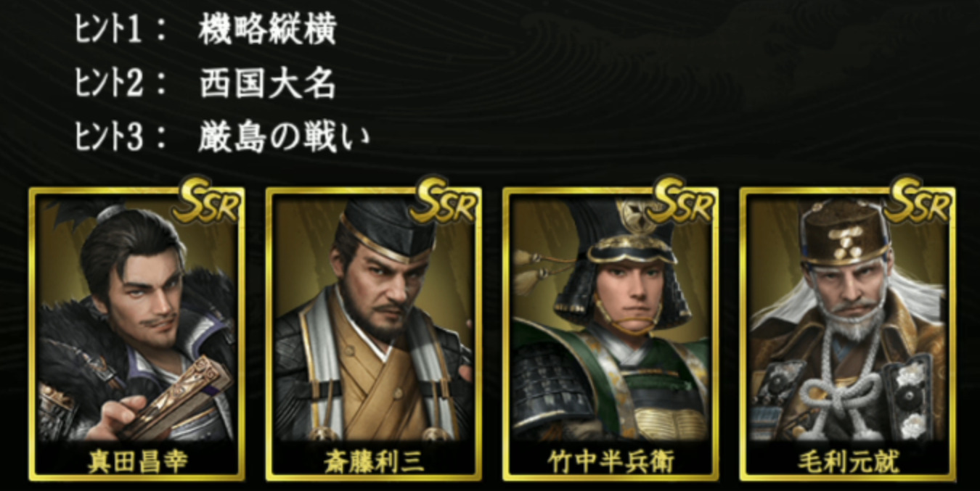Click the ヒント3 label
Screen dimensions: 980x491
click(x=109, y=137)
